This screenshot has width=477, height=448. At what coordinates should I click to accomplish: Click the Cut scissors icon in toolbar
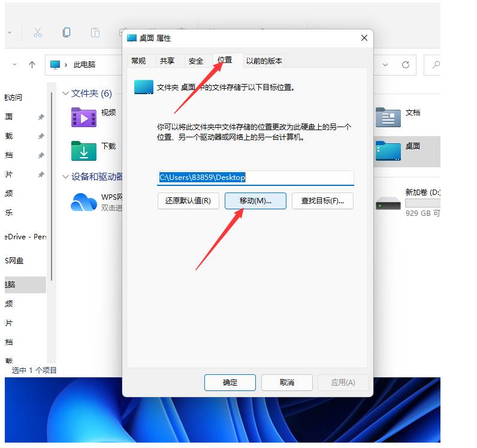click(x=38, y=32)
